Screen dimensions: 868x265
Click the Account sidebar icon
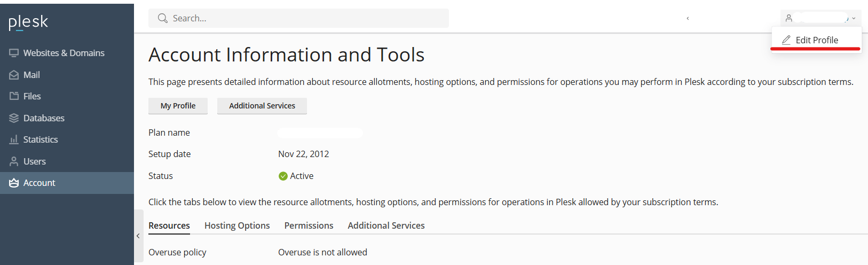pos(14,183)
